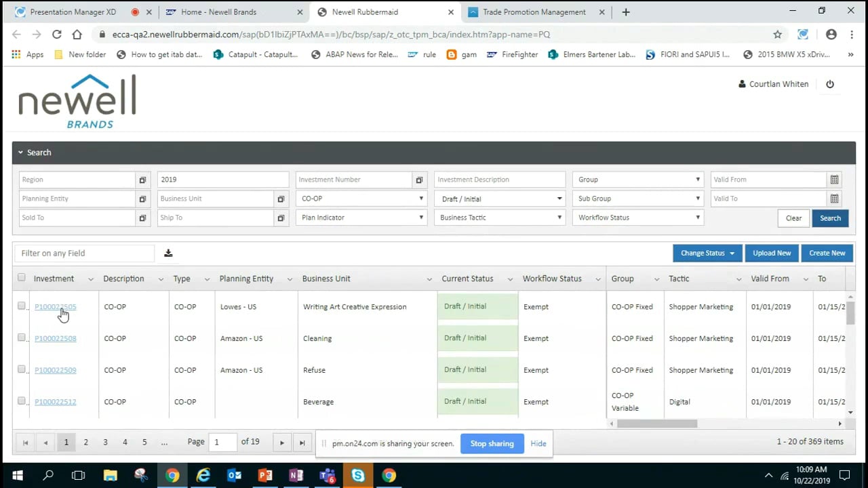Open the Investment column menu chevron
868x488 pixels.
[90, 279]
